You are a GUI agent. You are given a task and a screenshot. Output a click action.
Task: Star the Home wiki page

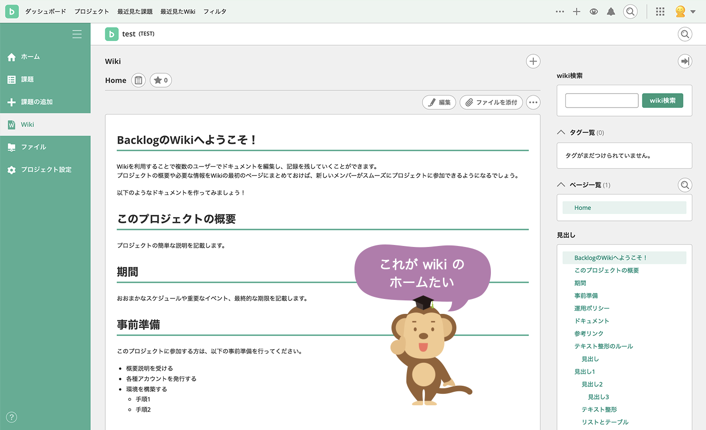[161, 80]
